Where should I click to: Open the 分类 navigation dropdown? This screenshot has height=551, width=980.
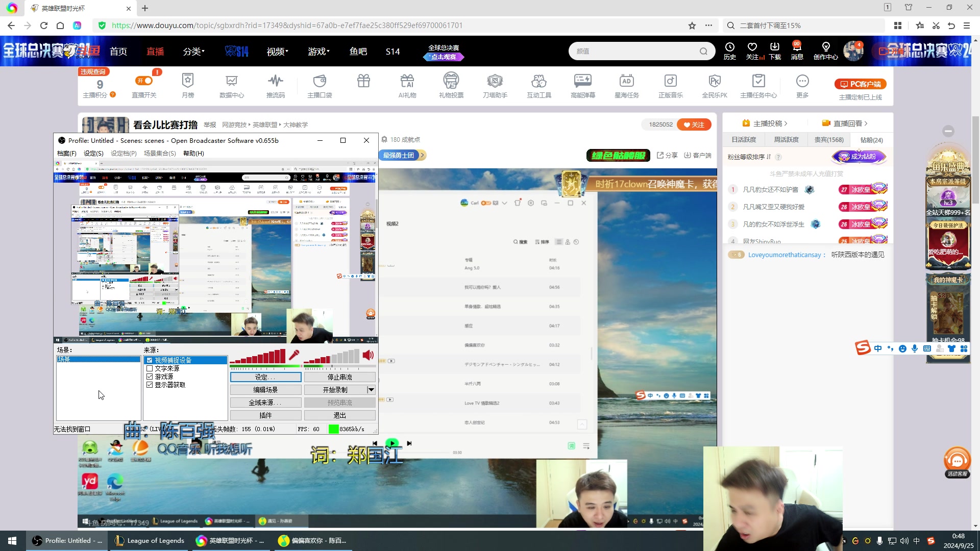pos(193,52)
